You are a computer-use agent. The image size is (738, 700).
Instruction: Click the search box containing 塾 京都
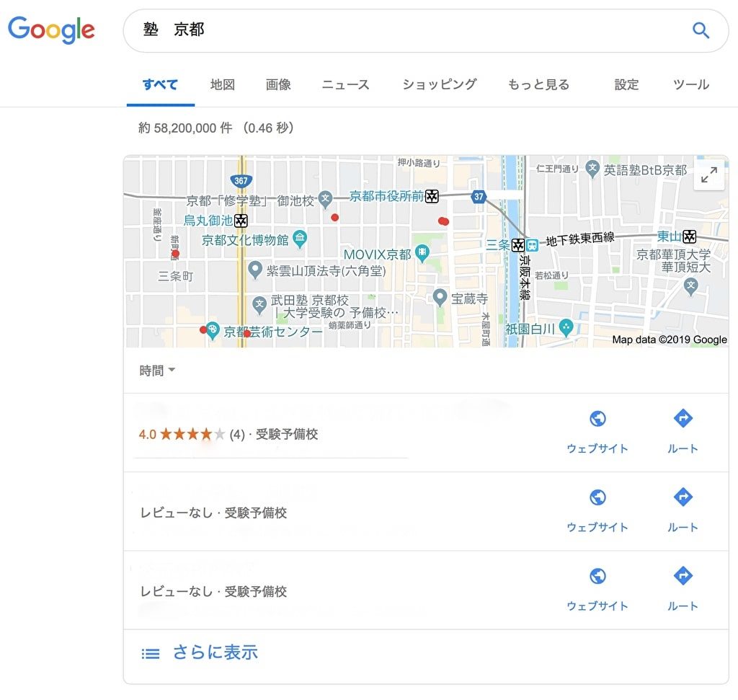[x=404, y=30]
